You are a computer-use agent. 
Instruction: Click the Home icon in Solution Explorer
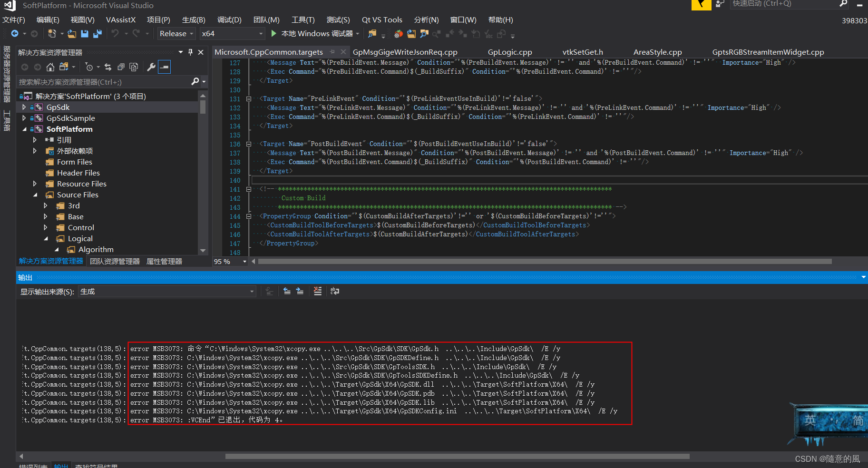point(50,67)
